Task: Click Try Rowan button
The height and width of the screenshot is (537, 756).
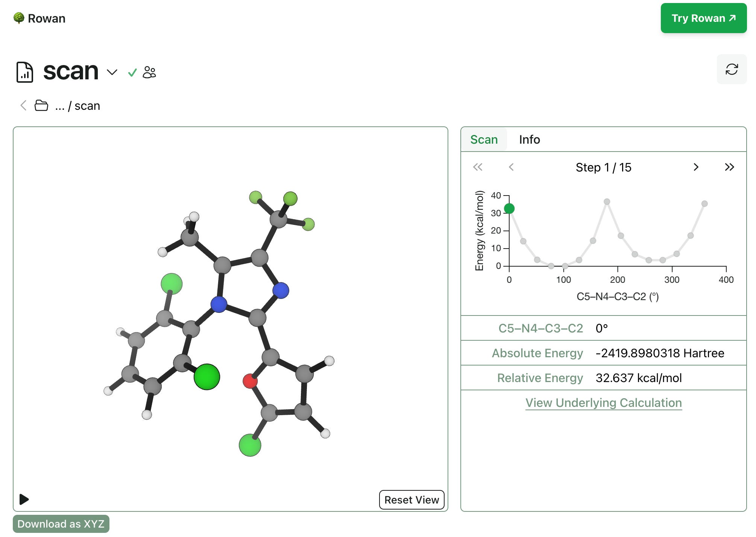Action: click(702, 18)
